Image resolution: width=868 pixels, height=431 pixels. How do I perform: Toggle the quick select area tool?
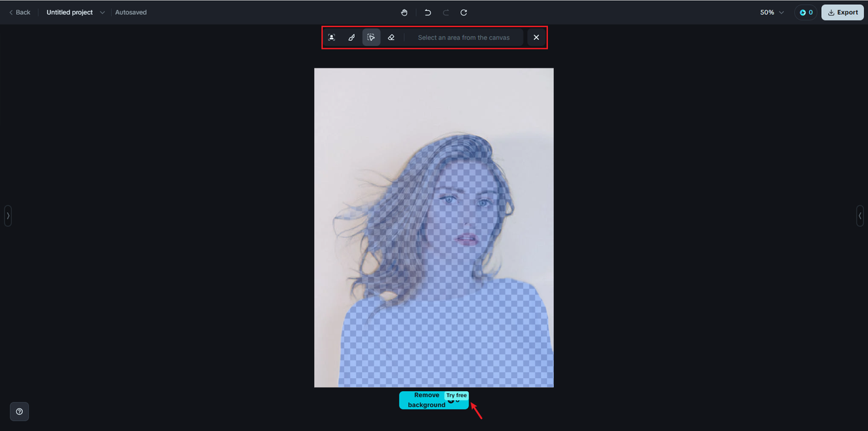tap(371, 37)
